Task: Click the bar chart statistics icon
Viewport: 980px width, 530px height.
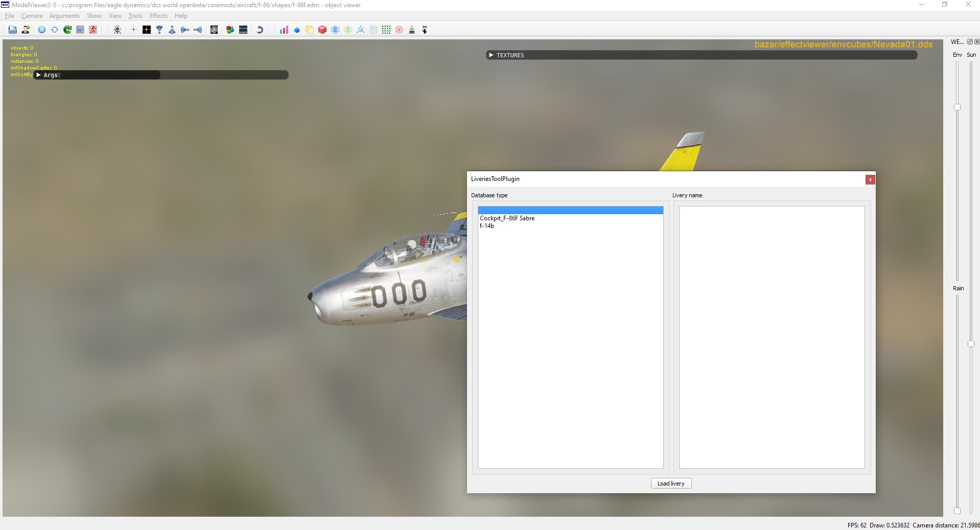Action: click(x=284, y=30)
